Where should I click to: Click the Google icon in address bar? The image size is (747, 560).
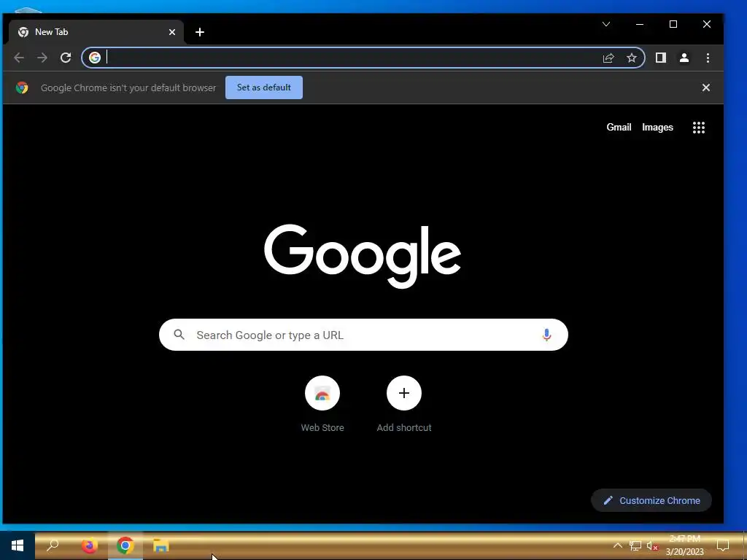point(95,58)
